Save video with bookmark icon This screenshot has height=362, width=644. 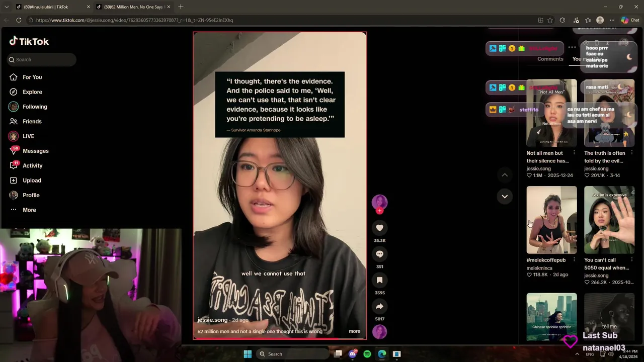(x=379, y=280)
